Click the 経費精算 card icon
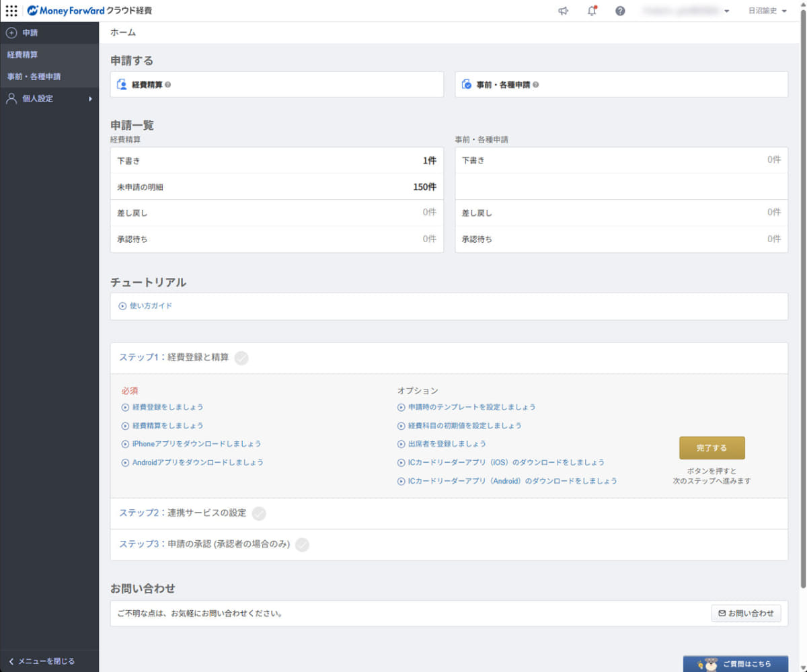The image size is (807, 672). (122, 84)
